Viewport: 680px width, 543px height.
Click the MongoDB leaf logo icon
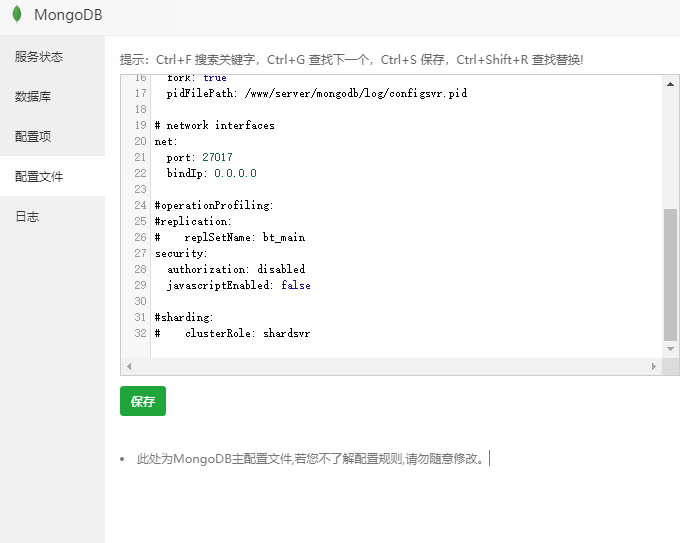17,14
